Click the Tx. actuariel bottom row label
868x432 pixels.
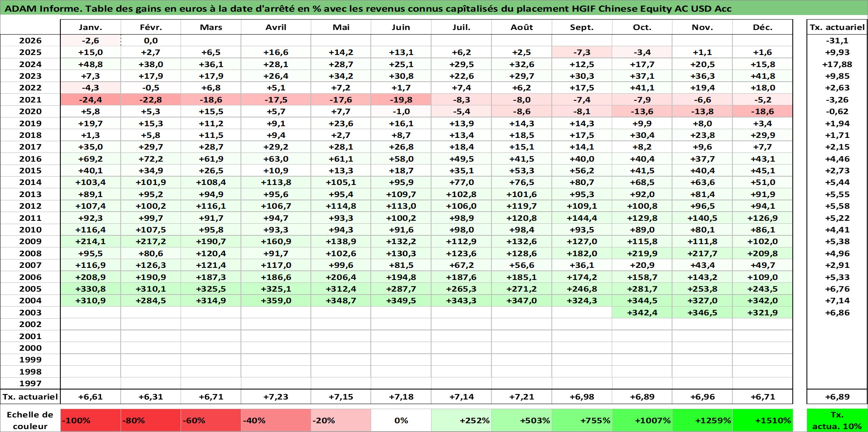(30, 397)
